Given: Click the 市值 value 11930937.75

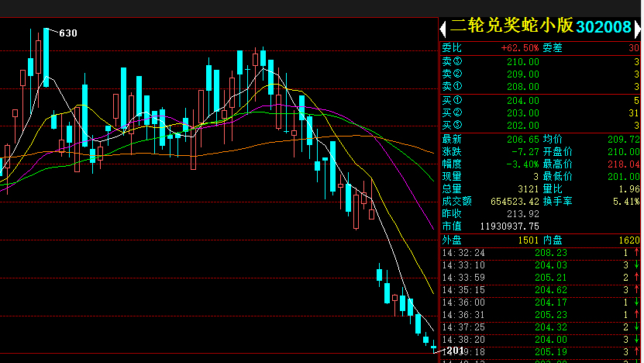Looking at the screenshot, I should coord(509,226).
